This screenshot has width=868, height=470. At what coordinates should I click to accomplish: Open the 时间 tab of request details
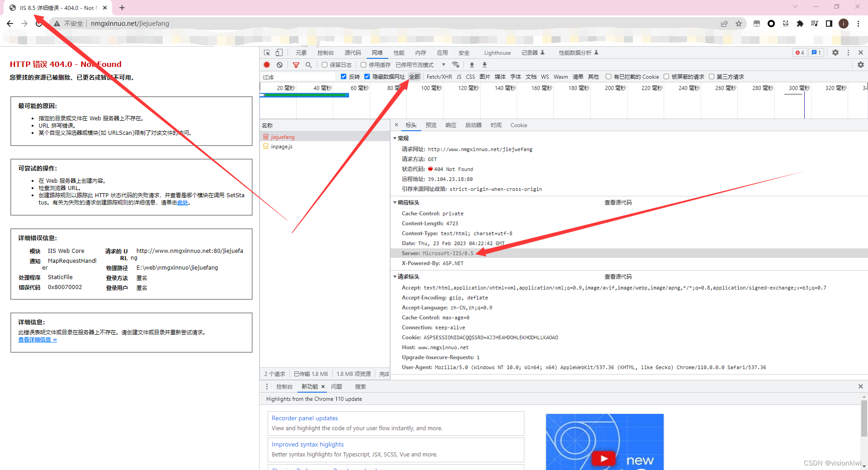pyautogui.click(x=496, y=125)
